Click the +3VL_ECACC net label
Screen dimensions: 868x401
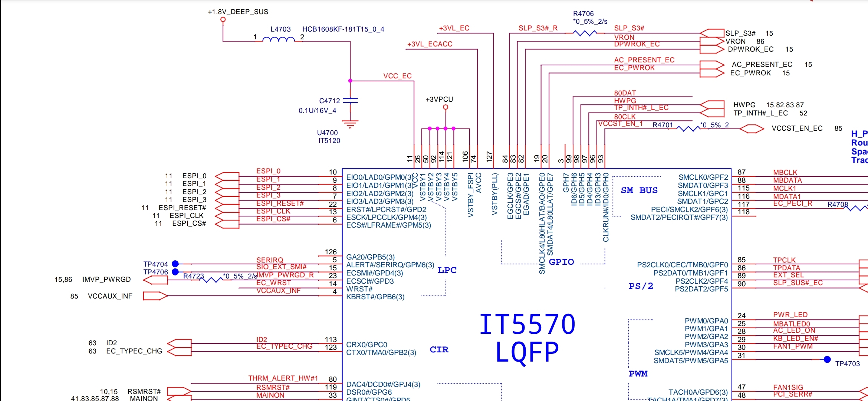pos(430,44)
